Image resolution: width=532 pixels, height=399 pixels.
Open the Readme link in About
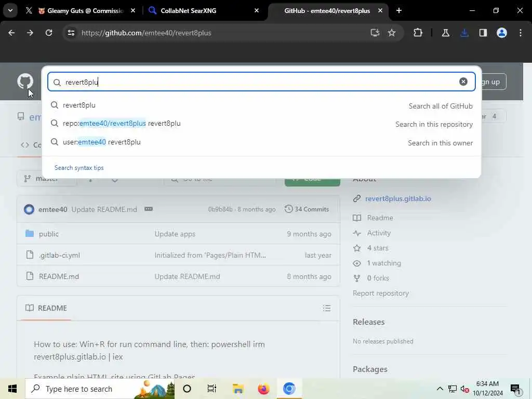380,218
